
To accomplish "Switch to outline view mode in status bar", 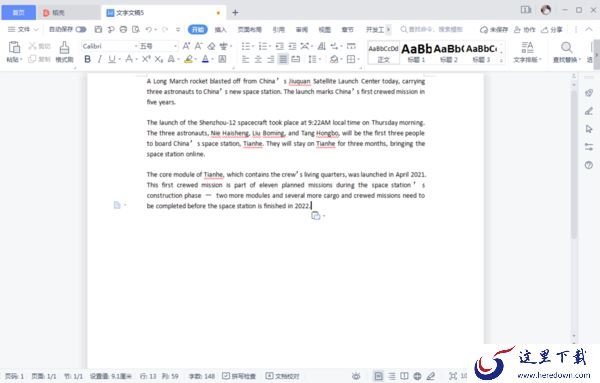I will tap(392, 376).
